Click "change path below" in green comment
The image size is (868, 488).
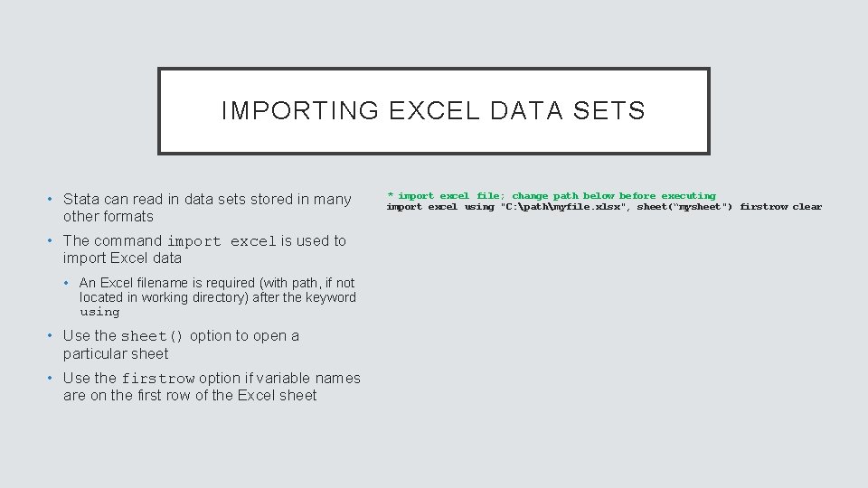[563, 196]
